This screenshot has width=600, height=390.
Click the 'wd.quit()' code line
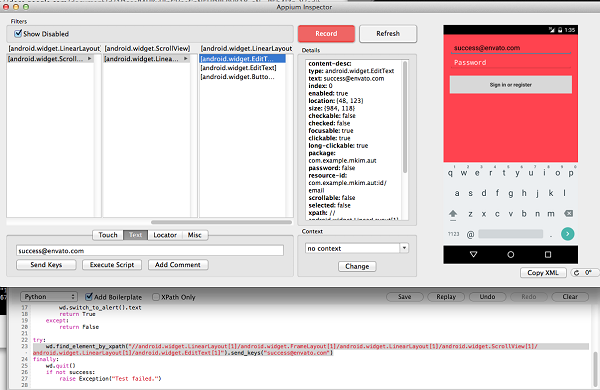(x=60, y=366)
